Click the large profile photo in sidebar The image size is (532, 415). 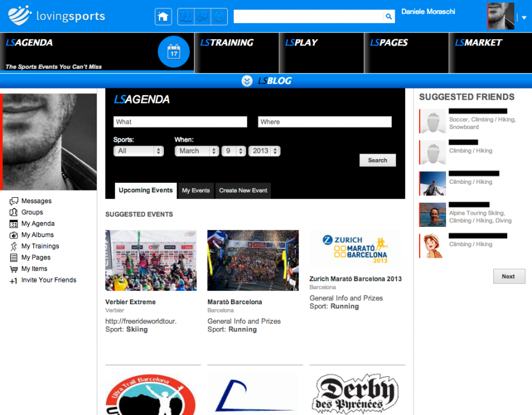[x=48, y=142]
